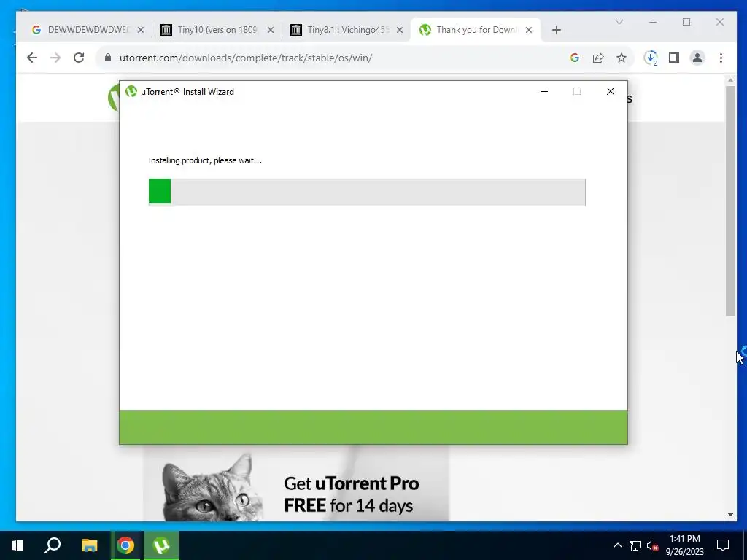Open the Chrome profile avatar
Image resolution: width=747 pixels, height=560 pixels.
[697, 58]
